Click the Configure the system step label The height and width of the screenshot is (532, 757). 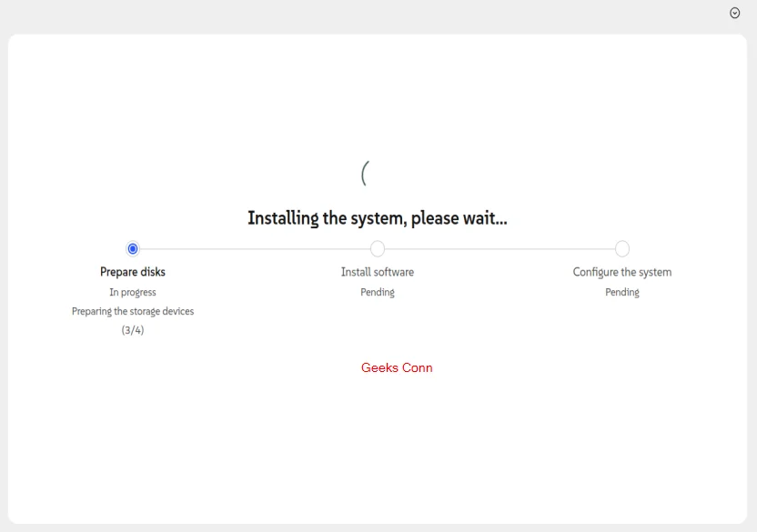point(622,271)
